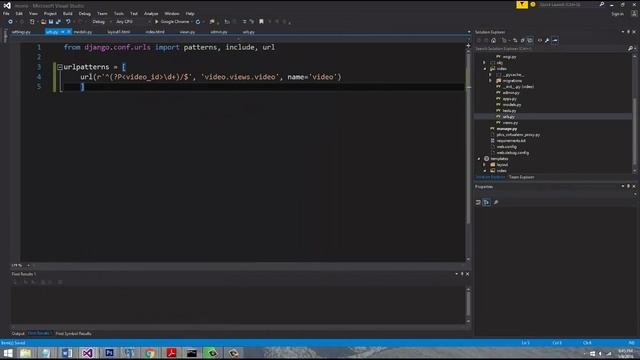Select models.py in Solution Explorer

coord(512,105)
